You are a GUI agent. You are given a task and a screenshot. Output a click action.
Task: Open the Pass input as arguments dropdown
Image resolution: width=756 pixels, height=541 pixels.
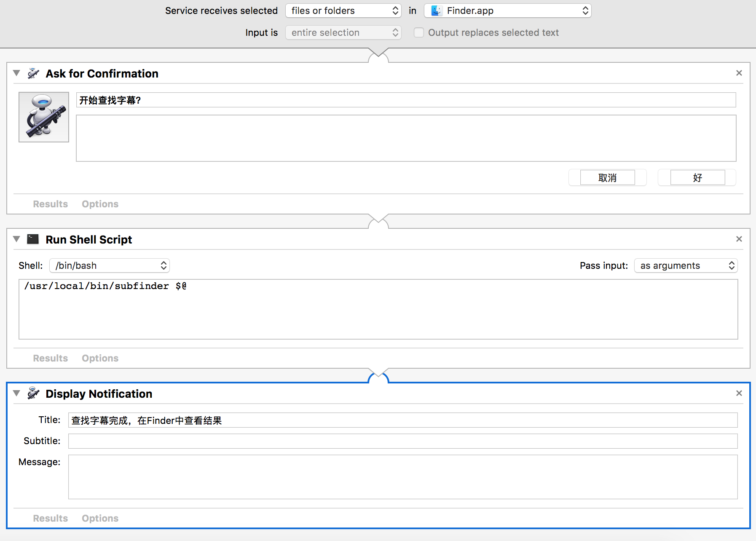686,265
